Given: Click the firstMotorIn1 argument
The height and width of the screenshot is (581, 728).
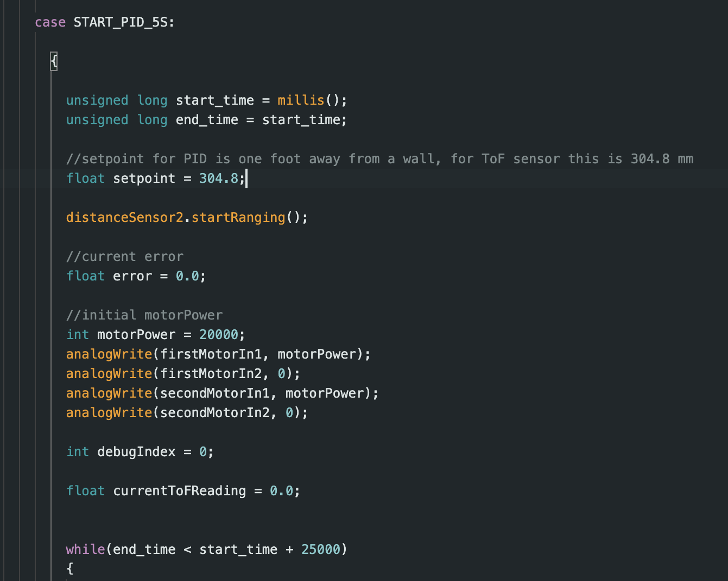Looking at the screenshot, I should [211, 354].
